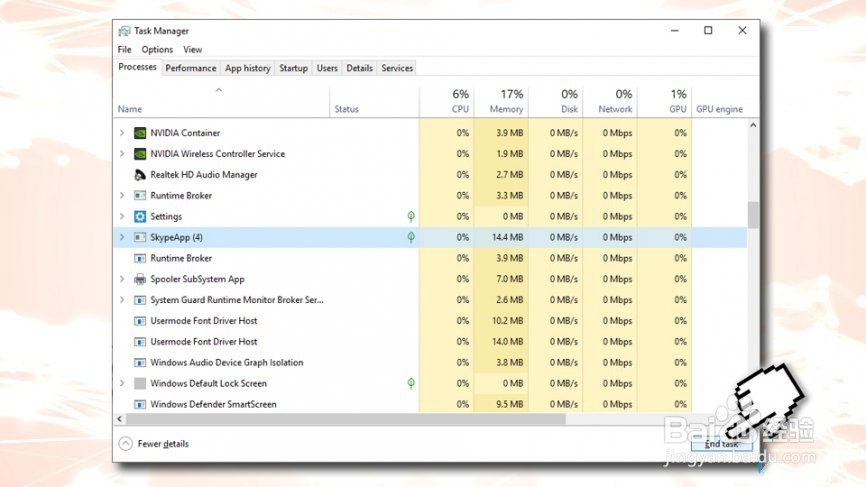Expand the Runtime Broker entry above Settings
The height and width of the screenshot is (487, 866).
pos(122,195)
